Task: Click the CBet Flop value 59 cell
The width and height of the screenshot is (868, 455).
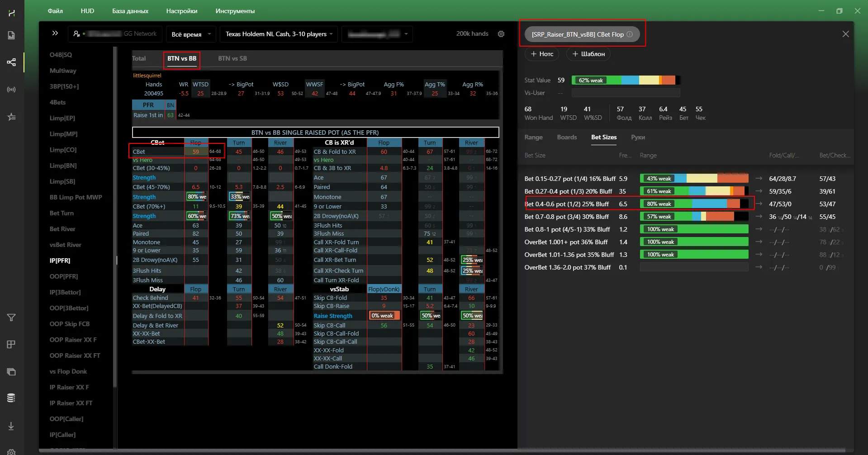Action: [x=196, y=152]
